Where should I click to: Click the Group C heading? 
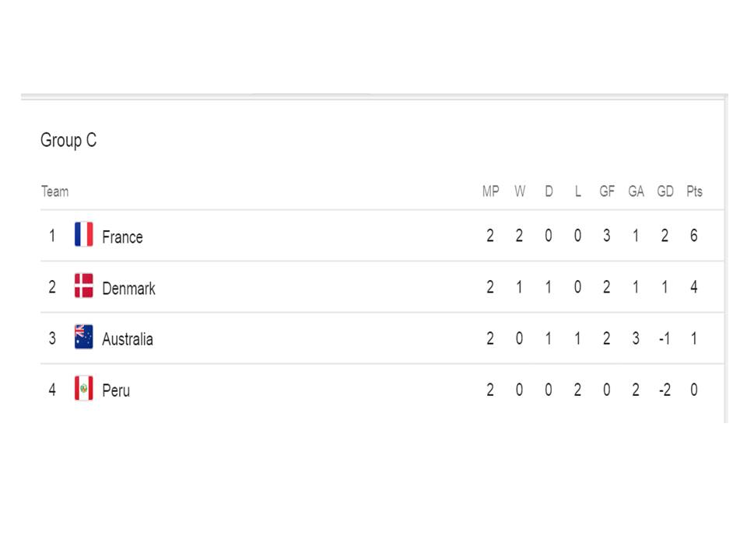tap(68, 141)
